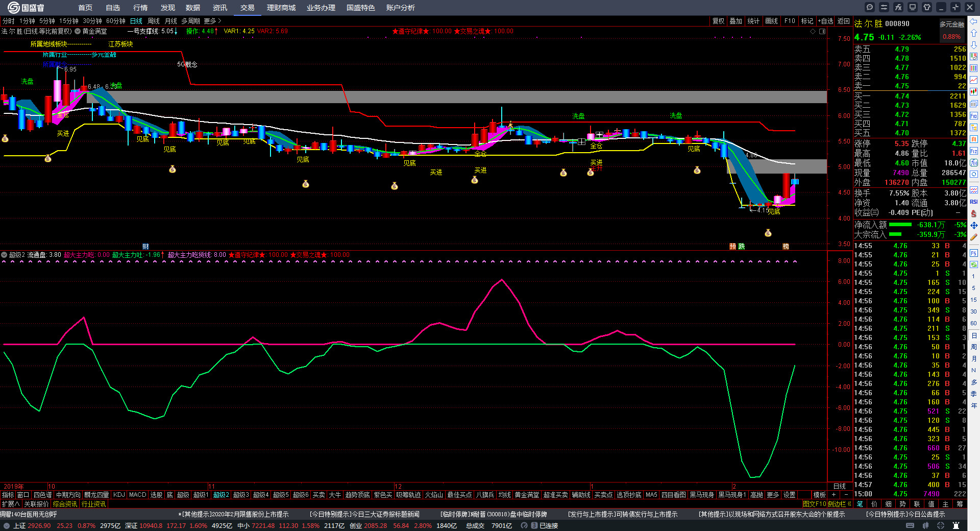Click the candlestick icon in status bar

pos(925,525)
